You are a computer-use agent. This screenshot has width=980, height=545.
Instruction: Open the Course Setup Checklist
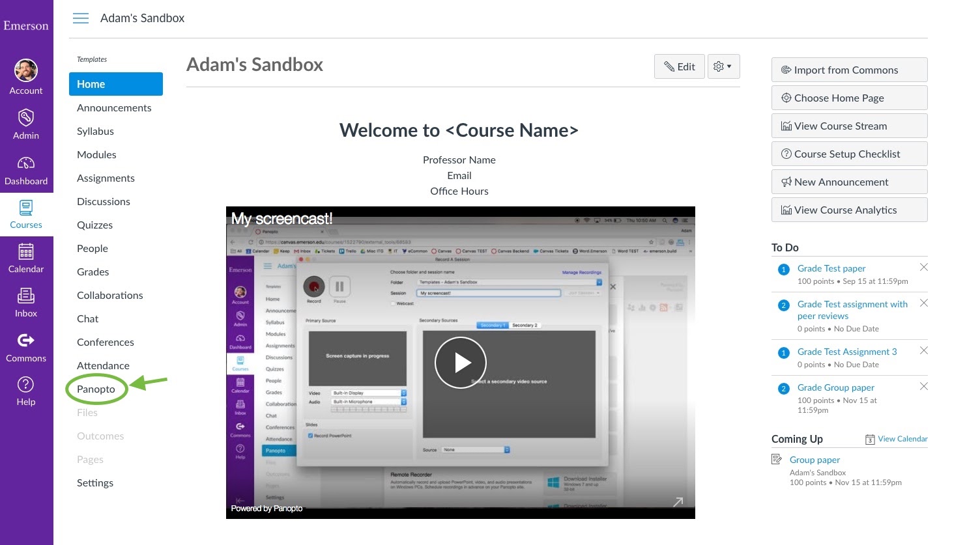[850, 154]
